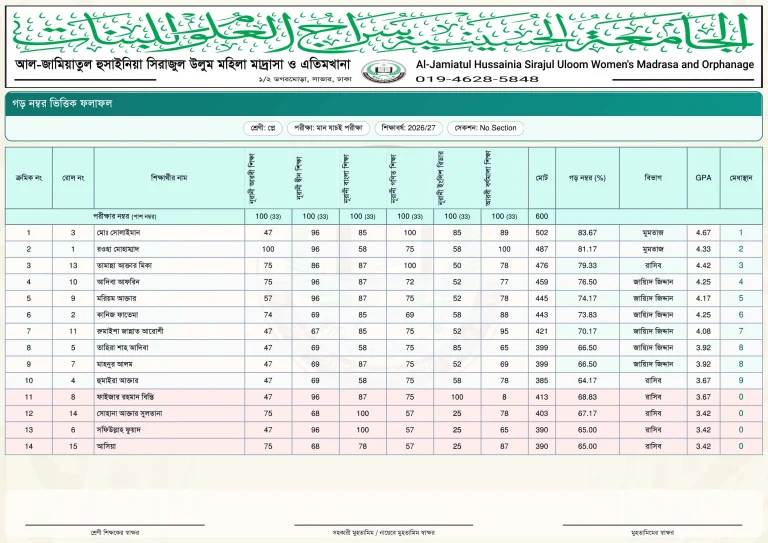Click the student name 'আসিয়া' in the last row

(x=106, y=447)
